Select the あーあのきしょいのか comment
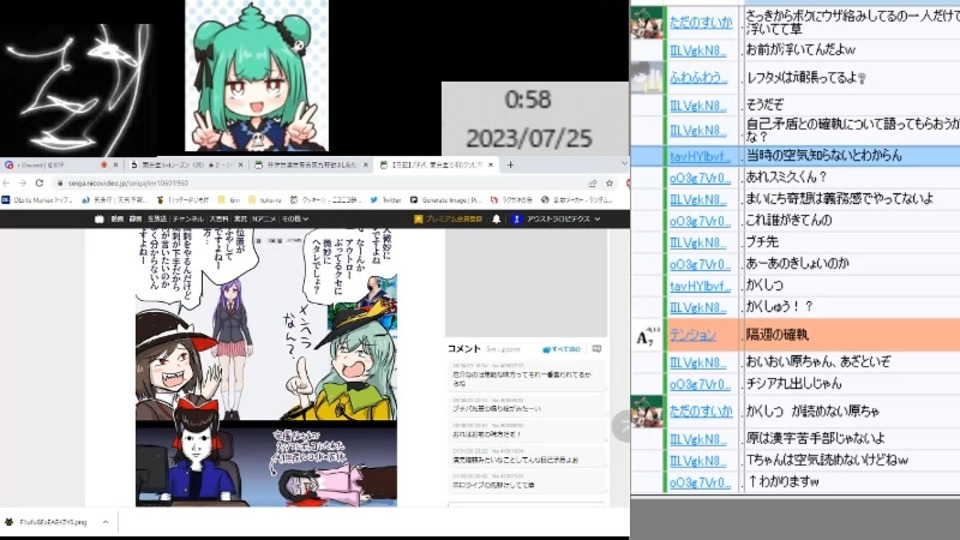This screenshot has width=960, height=540. [x=797, y=264]
